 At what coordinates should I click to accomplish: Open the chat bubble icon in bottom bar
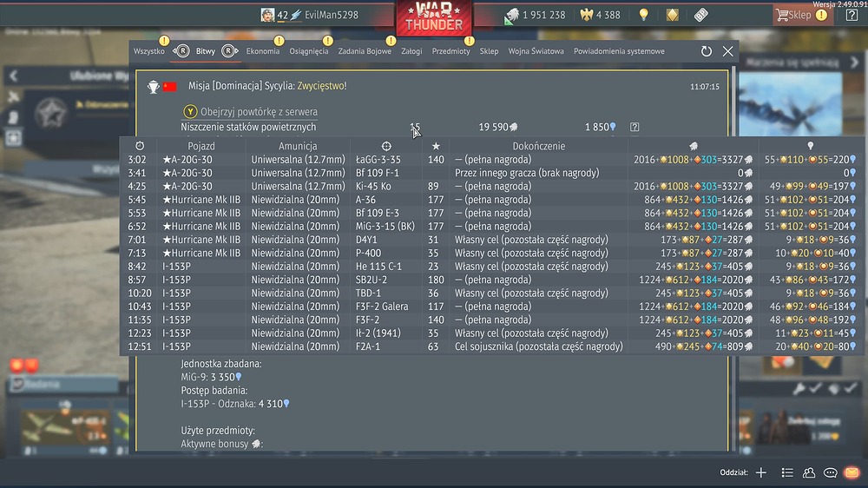[831, 472]
